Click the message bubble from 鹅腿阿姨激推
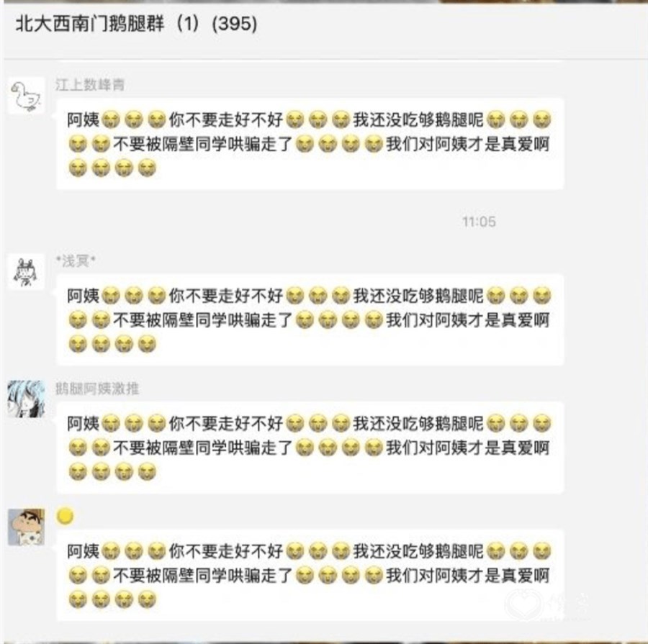Viewport: 648px width, 644px height. pos(310,448)
